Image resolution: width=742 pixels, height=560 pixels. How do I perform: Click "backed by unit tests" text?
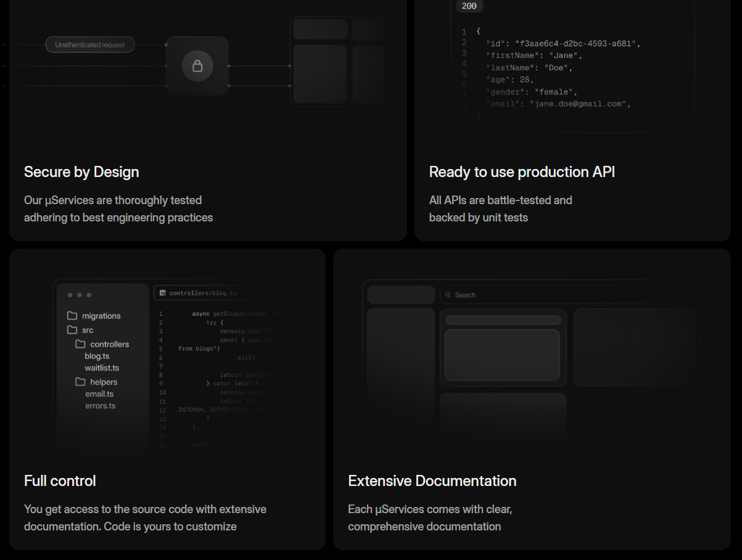[479, 218]
